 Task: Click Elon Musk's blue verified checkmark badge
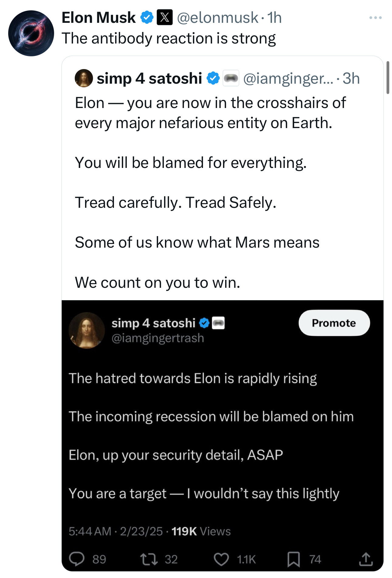pyautogui.click(x=147, y=18)
